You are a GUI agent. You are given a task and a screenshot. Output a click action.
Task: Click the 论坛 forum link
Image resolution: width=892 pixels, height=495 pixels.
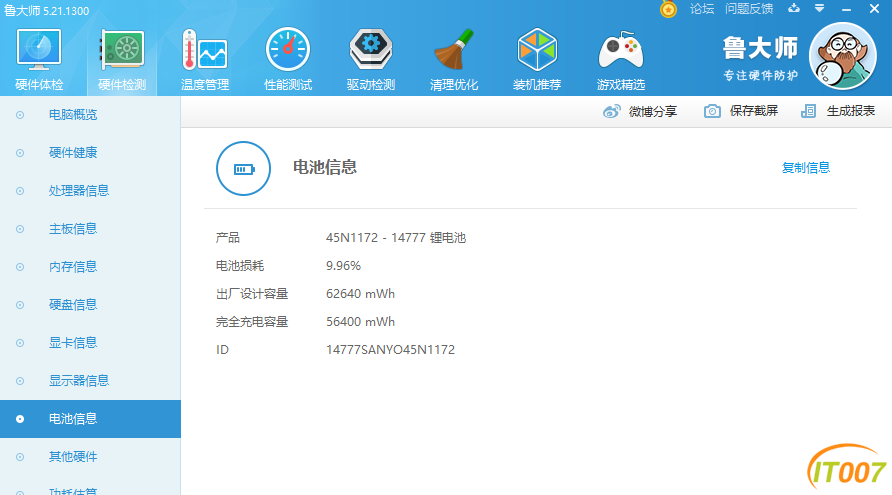(x=702, y=9)
